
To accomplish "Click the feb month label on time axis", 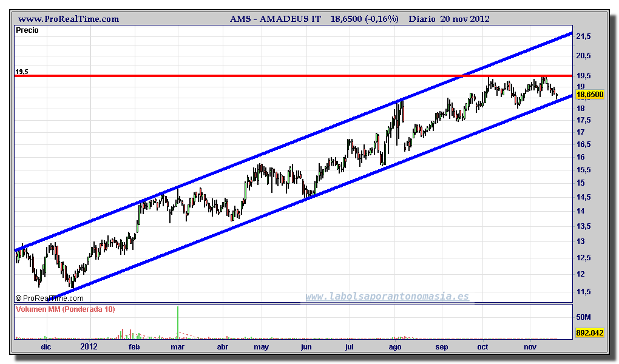I will point(134,347).
